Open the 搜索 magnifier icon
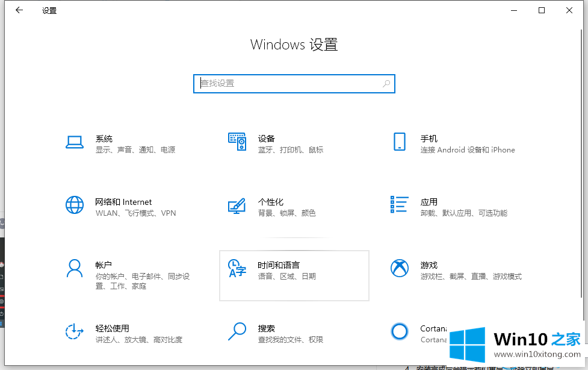 point(237,331)
